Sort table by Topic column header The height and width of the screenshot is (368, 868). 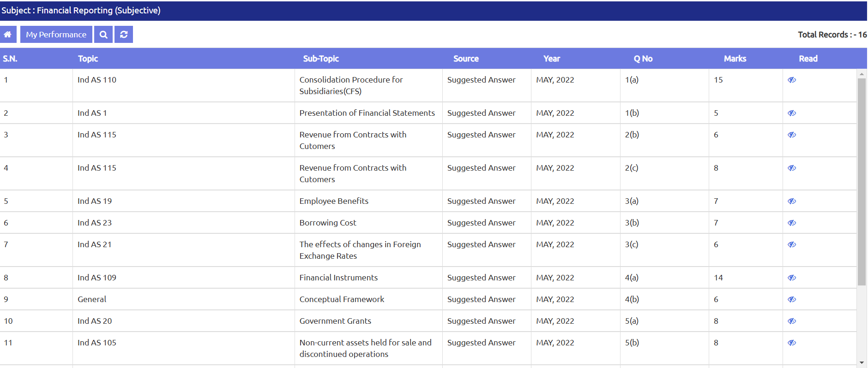click(x=88, y=59)
